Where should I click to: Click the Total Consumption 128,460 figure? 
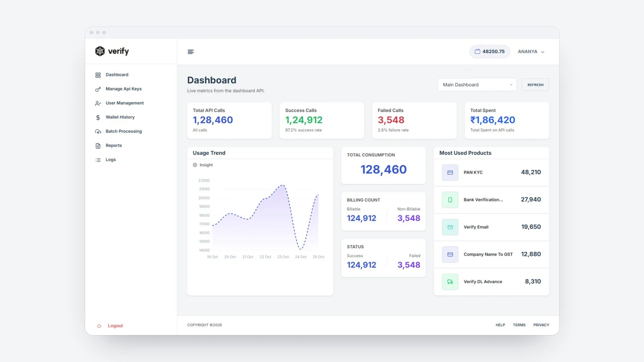(384, 169)
